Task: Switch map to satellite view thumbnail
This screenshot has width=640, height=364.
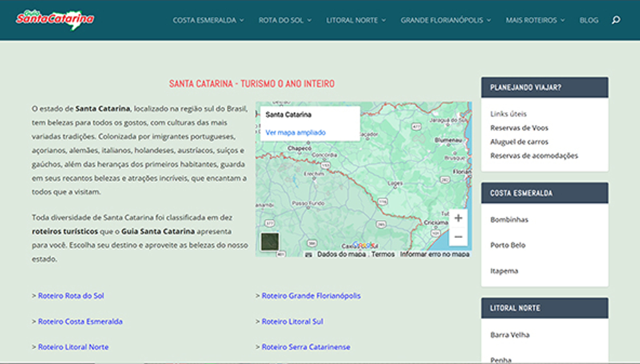Action: tap(270, 241)
